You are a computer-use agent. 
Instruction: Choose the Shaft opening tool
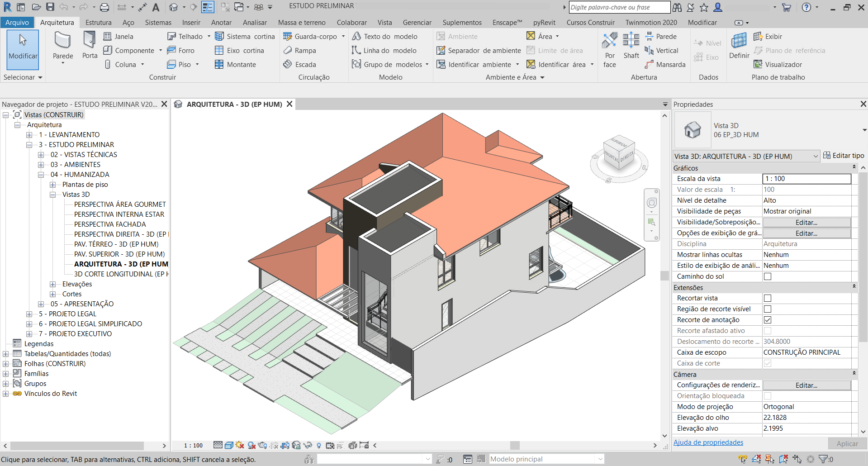pyautogui.click(x=631, y=45)
